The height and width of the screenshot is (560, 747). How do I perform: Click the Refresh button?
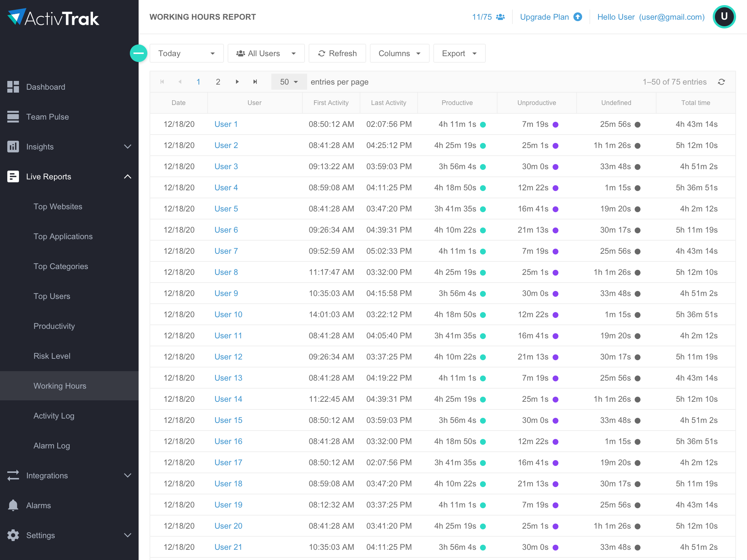coord(337,54)
